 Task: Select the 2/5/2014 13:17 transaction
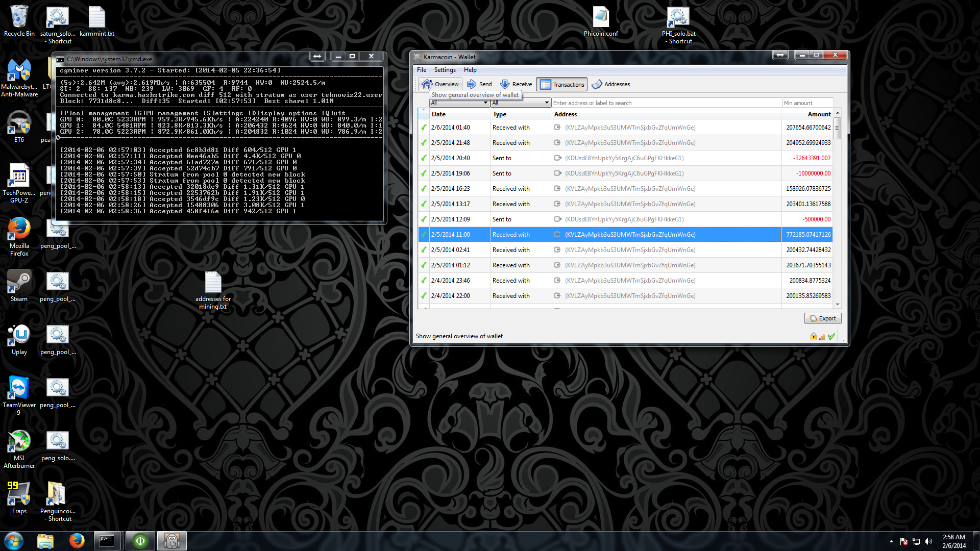point(625,204)
